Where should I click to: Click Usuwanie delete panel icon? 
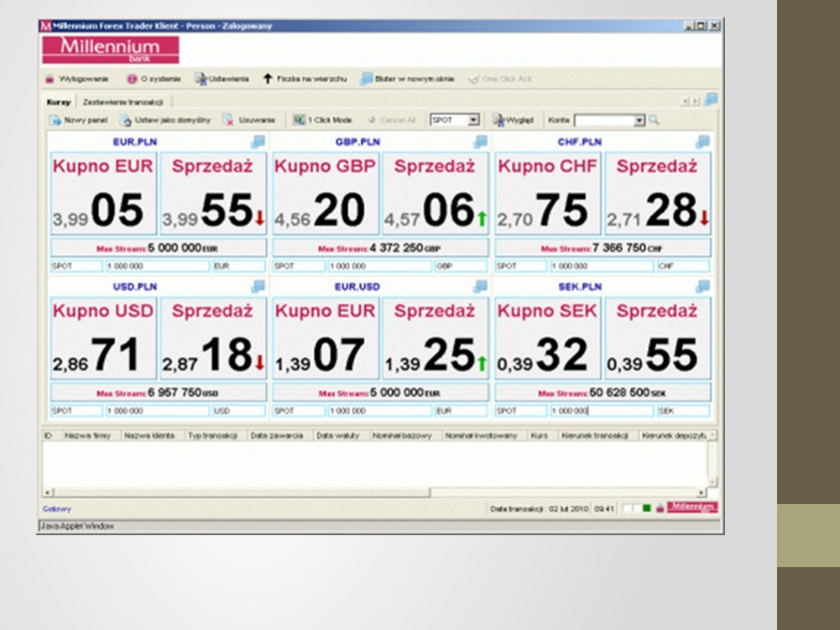click(x=228, y=121)
